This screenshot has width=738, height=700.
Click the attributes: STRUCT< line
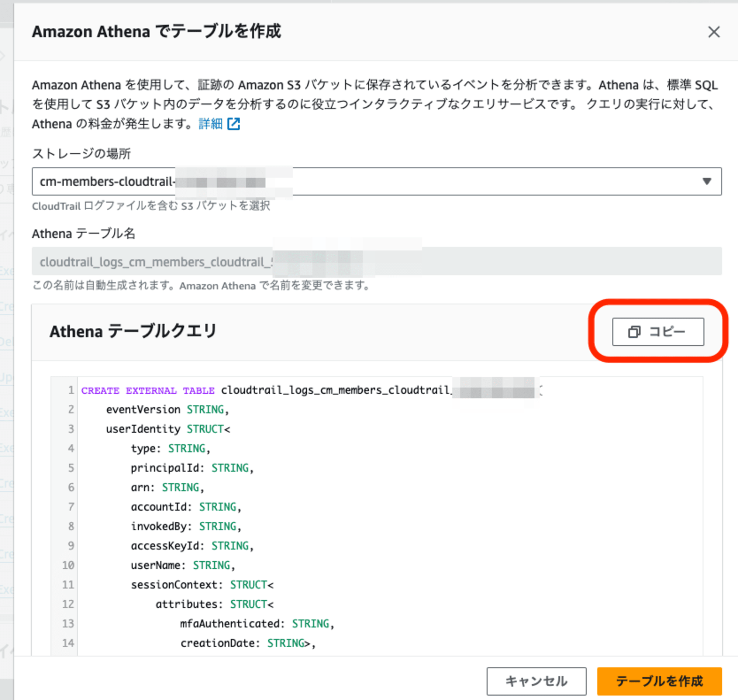(x=214, y=604)
